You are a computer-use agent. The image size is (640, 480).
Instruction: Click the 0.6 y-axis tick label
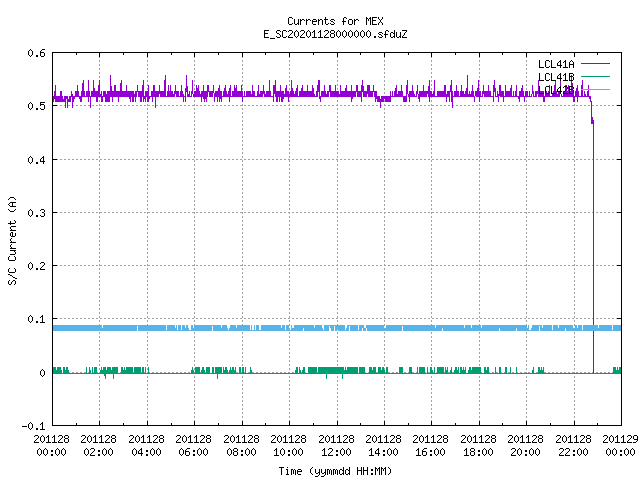(36, 53)
